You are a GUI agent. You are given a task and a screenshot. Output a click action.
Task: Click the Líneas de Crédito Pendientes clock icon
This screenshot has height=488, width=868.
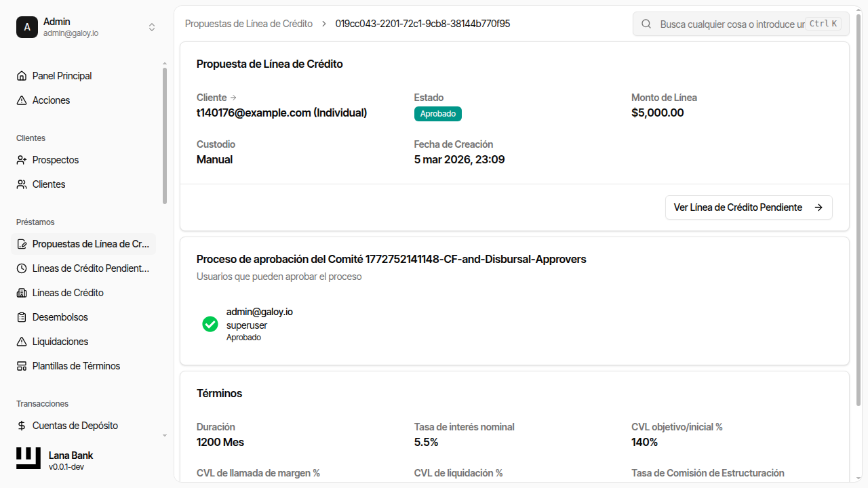pos(22,268)
